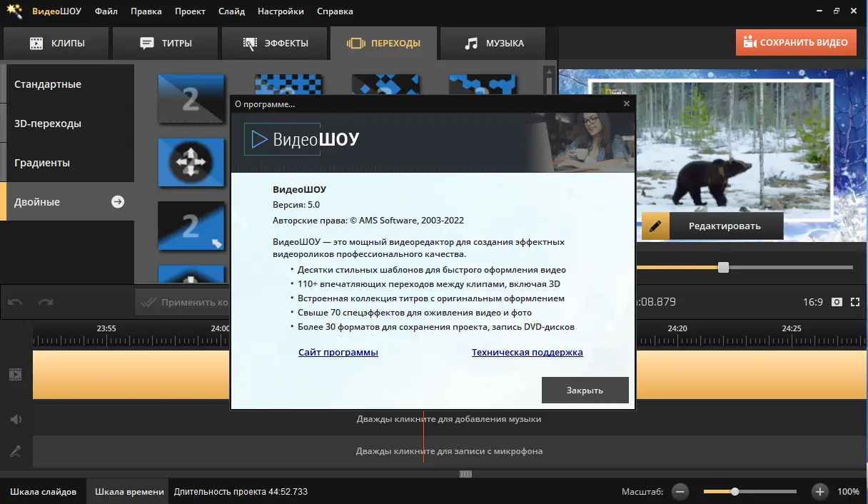Click Применить ко button
The width and height of the screenshot is (868, 504).
pos(182,302)
